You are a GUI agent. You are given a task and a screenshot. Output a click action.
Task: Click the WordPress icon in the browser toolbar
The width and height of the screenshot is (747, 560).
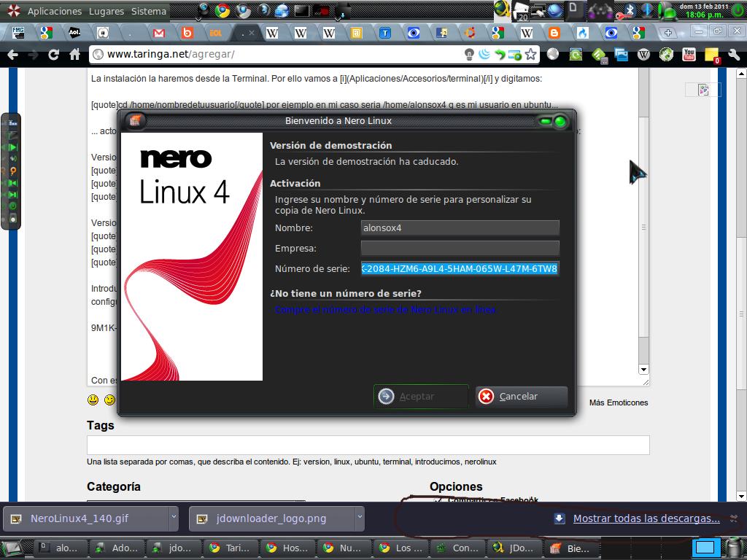pyautogui.click(x=643, y=55)
